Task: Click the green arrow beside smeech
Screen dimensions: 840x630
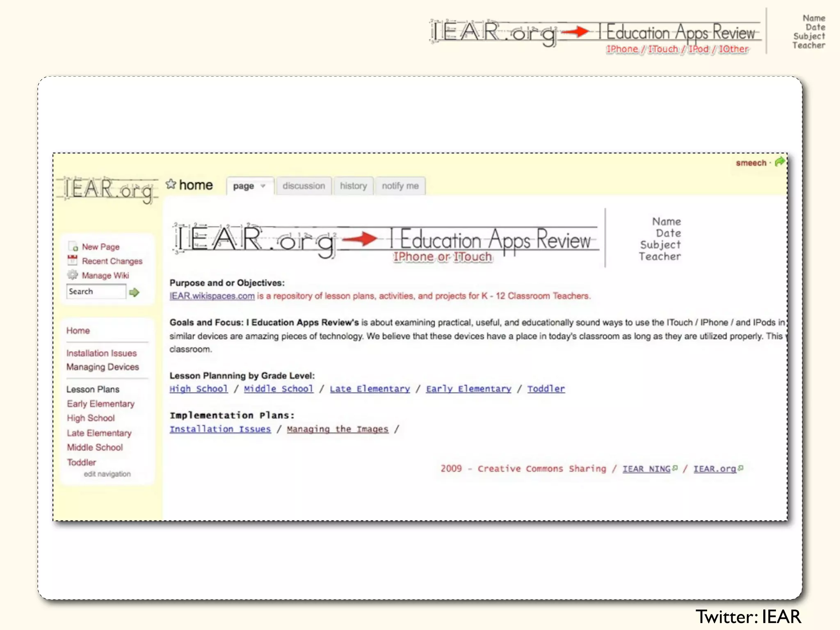Action: tap(780, 162)
